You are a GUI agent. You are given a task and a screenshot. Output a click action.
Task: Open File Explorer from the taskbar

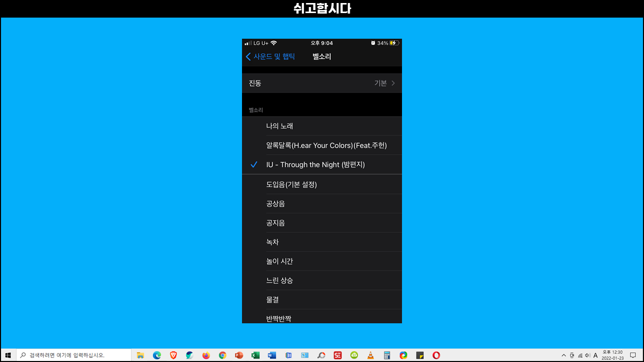pos(140,355)
